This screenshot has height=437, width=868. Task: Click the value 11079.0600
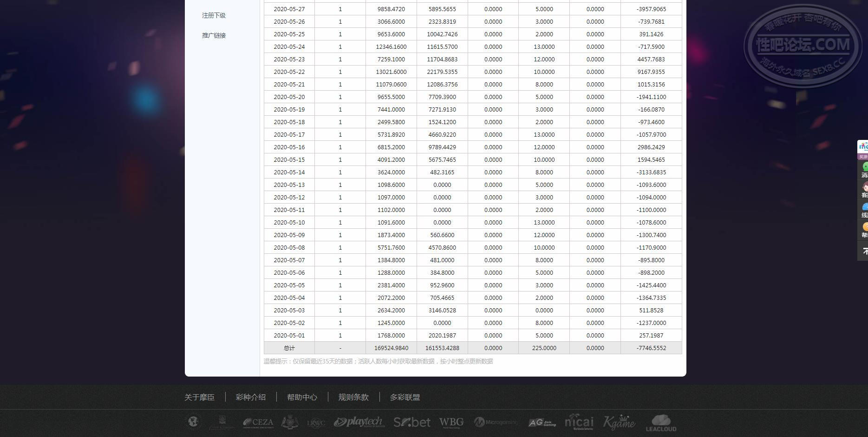point(392,84)
